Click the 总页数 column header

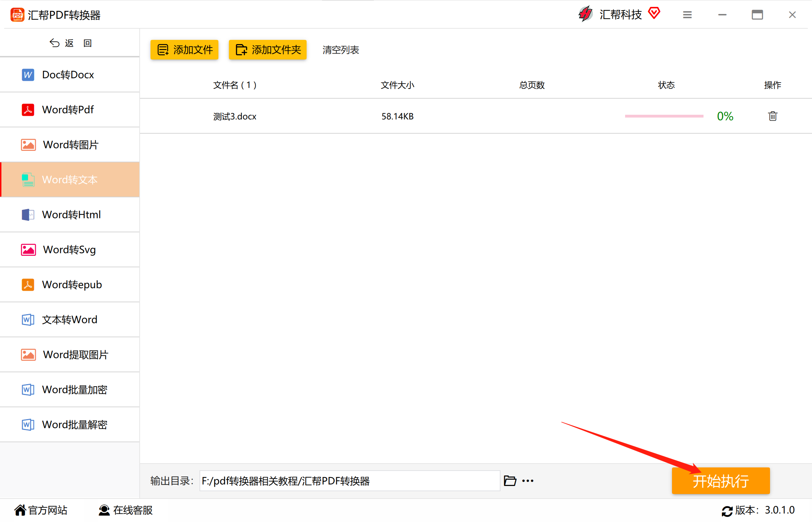pos(532,85)
